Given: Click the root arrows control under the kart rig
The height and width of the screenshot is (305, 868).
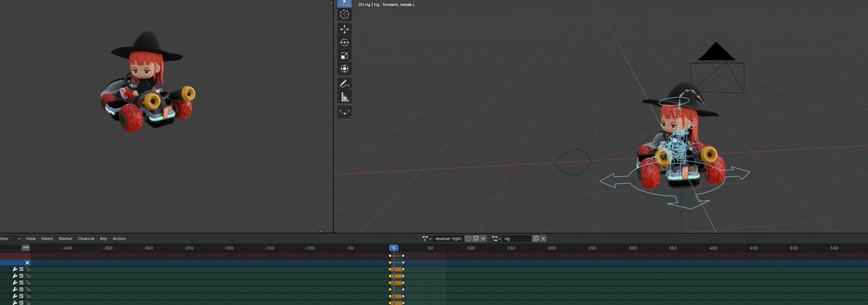Looking at the screenshot, I should click(674, 184).
